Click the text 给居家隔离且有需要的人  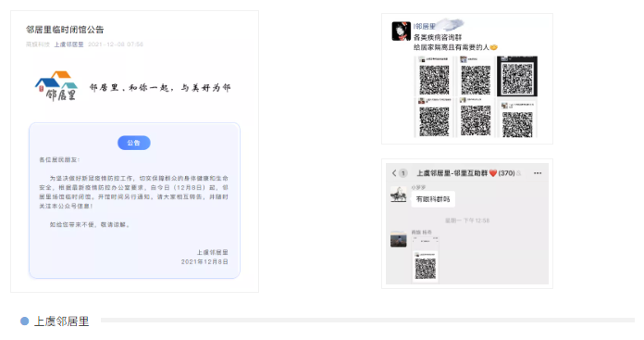click(452, 47)
